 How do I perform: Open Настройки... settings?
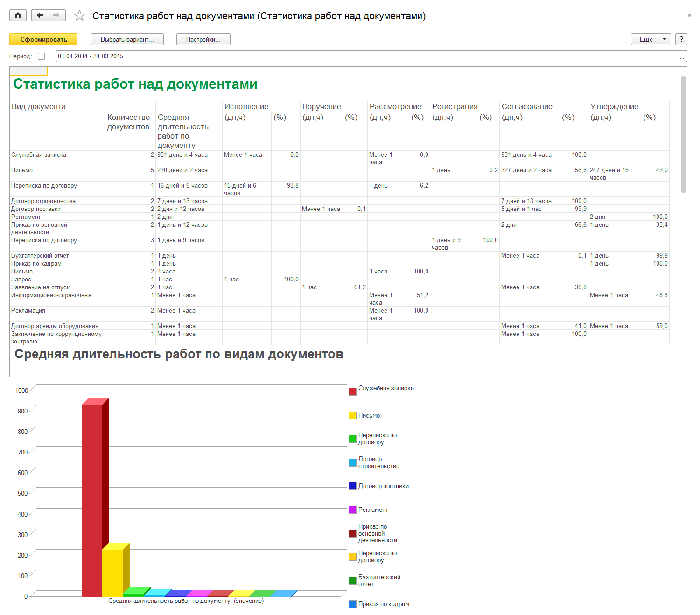pyautogui.click(x=203, y=39)
